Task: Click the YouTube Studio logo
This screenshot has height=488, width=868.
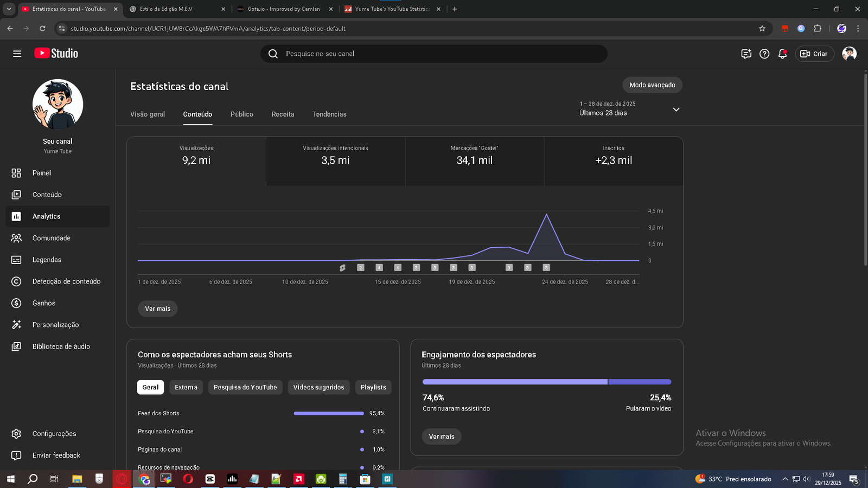Action: click(x=56, y=53)
